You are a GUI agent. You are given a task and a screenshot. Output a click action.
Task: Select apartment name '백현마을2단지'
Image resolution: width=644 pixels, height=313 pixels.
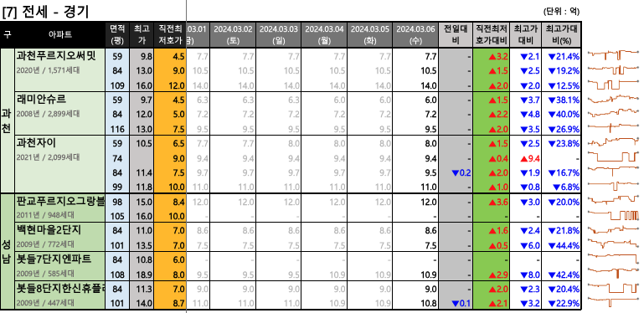coord(49,230)
